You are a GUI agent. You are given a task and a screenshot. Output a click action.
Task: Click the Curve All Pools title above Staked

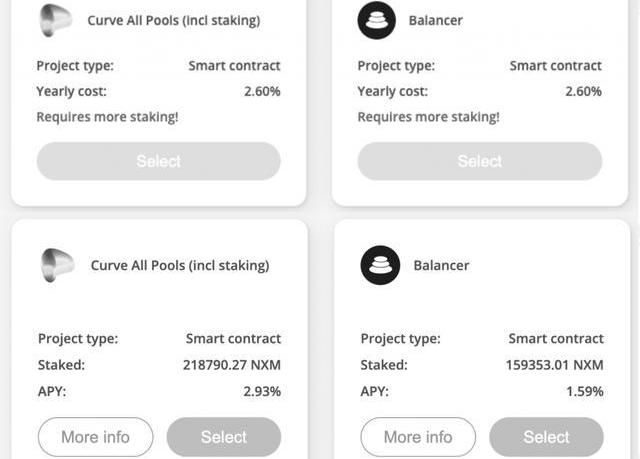point(180,265)
